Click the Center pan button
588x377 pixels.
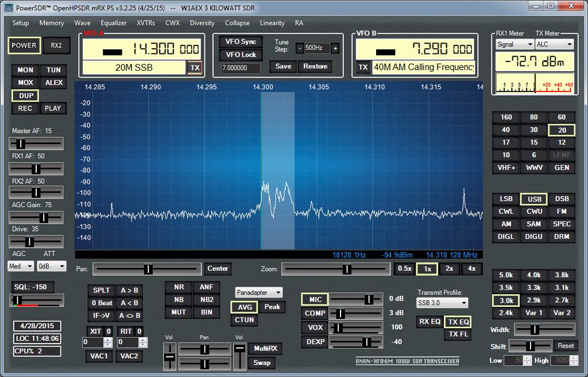pyautogui.click(x=218, y=268)
